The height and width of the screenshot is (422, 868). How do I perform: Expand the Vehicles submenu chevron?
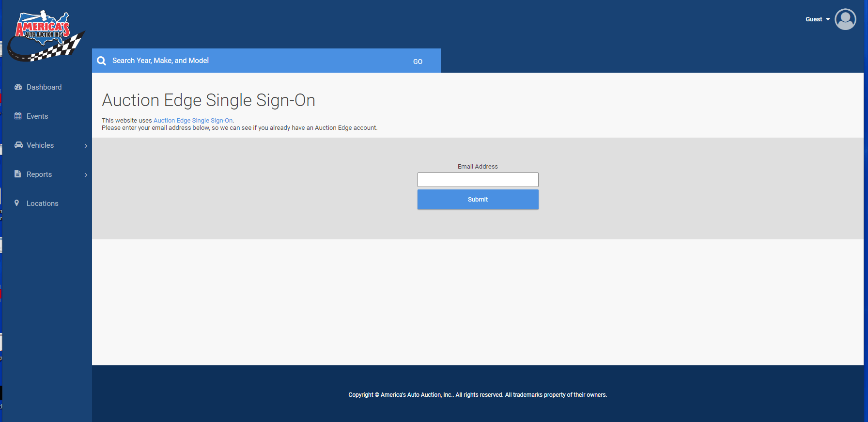click(x=86, y=146)
